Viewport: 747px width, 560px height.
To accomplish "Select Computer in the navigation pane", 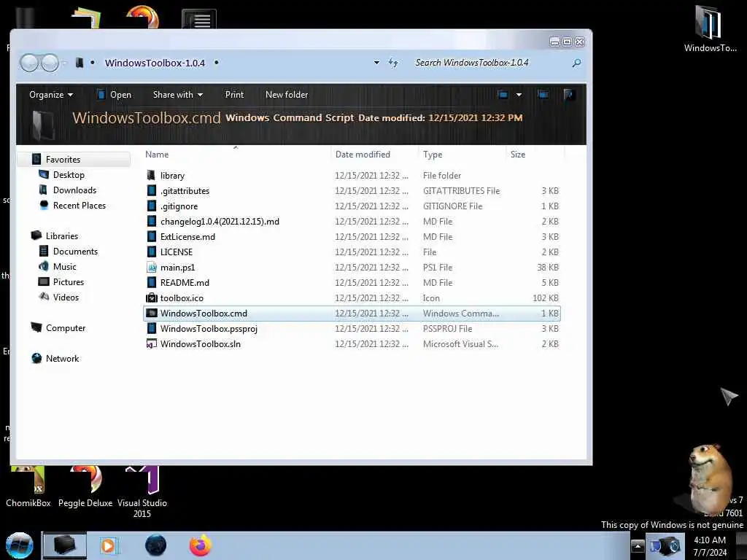I will [x=66, y=328].
